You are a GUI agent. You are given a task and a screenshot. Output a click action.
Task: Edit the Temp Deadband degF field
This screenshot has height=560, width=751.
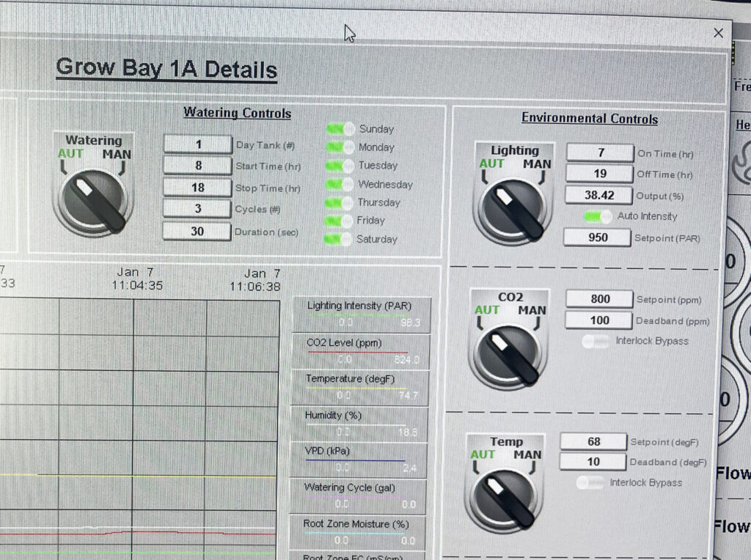point(593,462)
